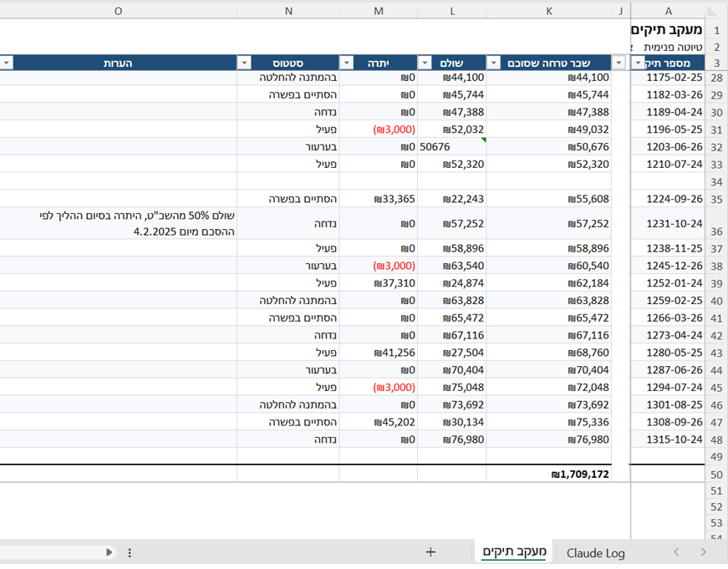The width and height of the screenshot is (728, 569).
Task: Open filter dropdown for שולם column
Action: pos(425,63)
